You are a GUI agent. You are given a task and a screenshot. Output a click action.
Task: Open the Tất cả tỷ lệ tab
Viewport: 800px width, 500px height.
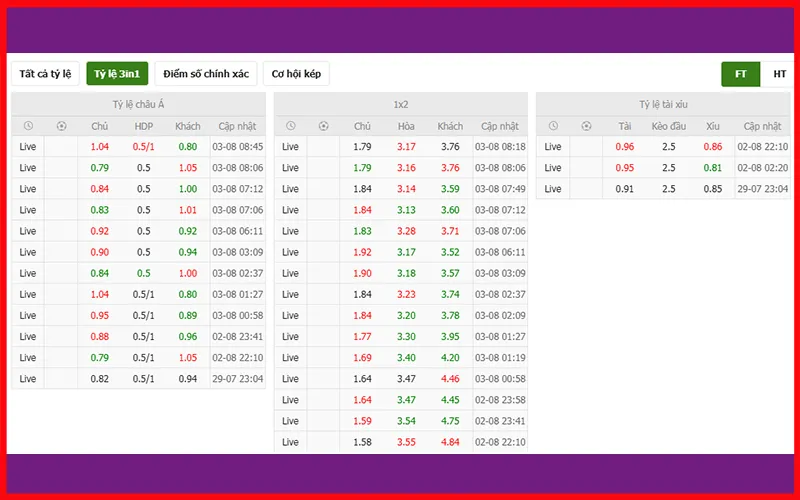click(x=46, y=74)
